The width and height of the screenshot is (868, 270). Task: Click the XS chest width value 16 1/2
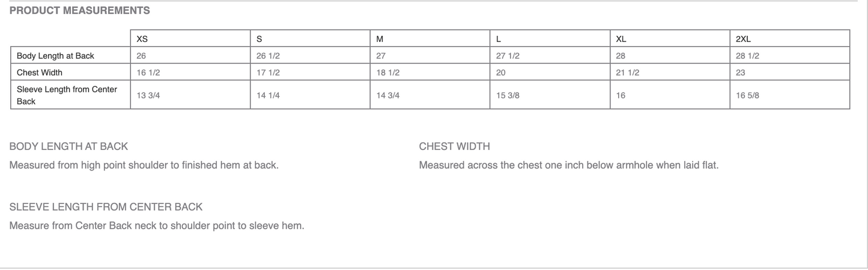148,73
